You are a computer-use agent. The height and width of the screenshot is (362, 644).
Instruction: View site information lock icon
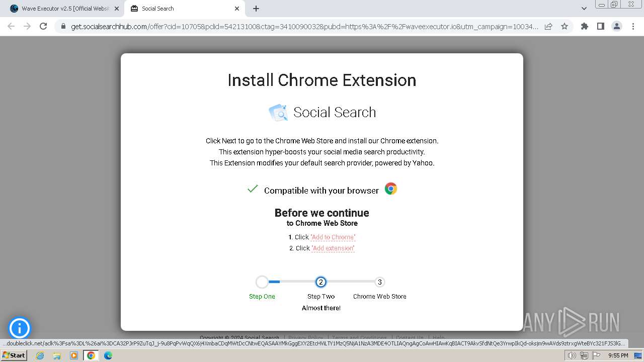[x=63, y=27]
